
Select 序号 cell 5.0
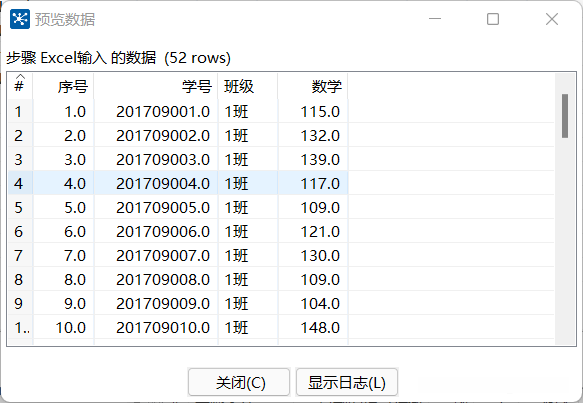63,207
